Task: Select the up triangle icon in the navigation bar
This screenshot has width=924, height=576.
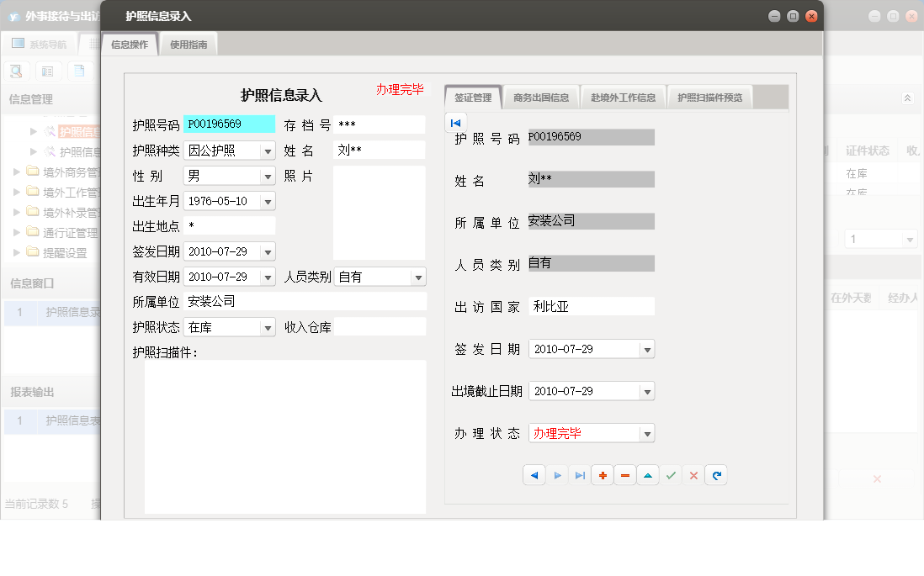Action: (647, 475)
